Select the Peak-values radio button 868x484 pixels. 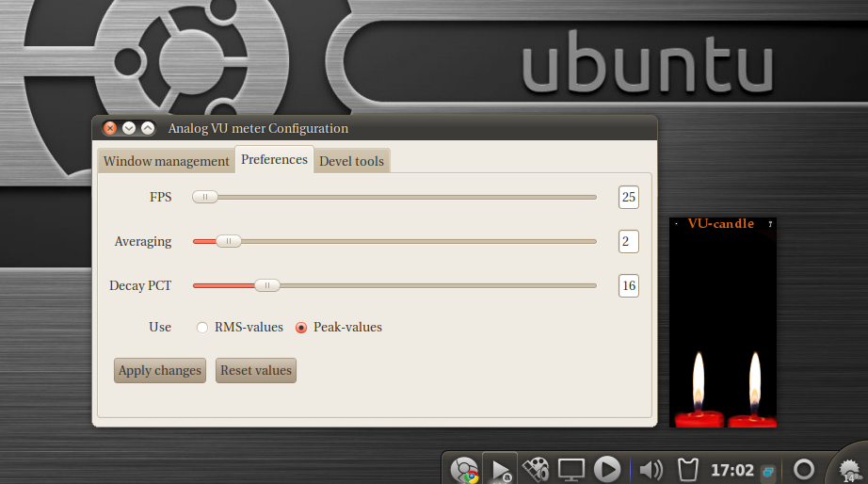click(301, 328)
